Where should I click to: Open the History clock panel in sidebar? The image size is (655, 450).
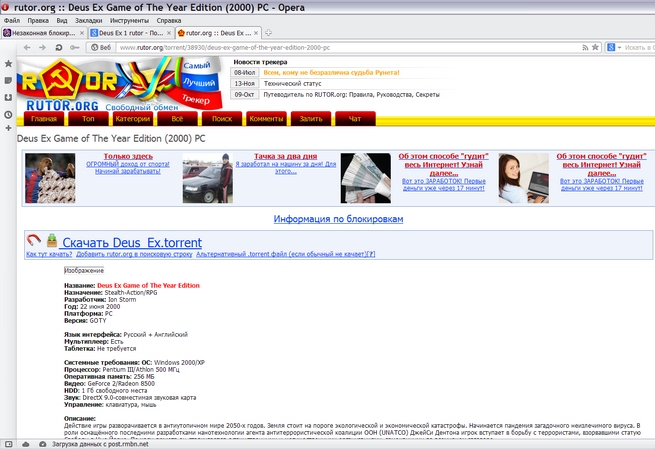click(x=8, y=114)
